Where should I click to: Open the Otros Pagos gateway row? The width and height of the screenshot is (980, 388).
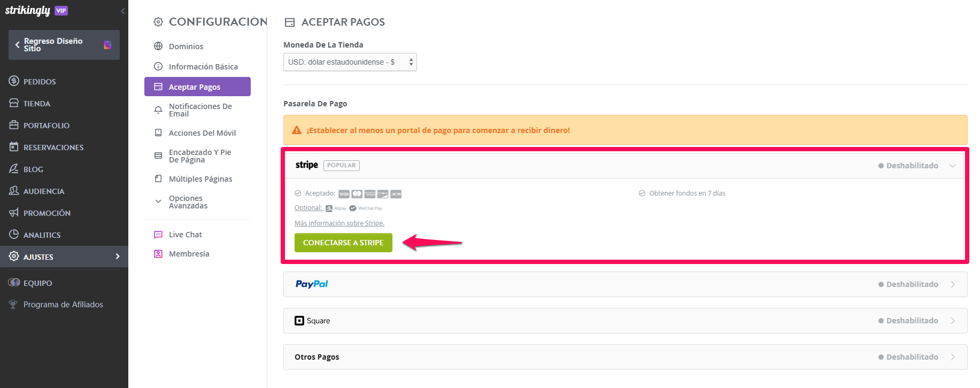click(625, 357)
